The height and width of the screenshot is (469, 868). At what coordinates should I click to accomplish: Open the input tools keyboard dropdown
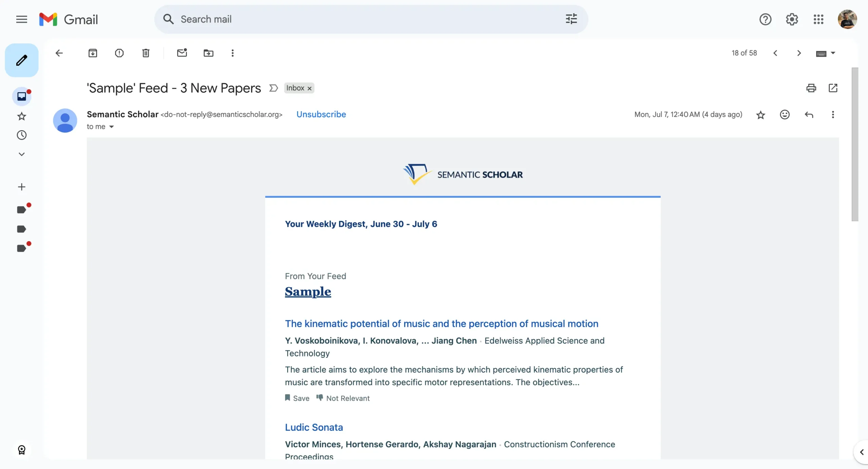825,53
